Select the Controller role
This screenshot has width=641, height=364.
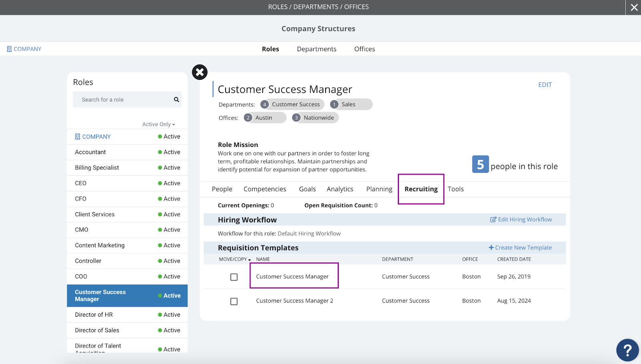tap(127, 261)
